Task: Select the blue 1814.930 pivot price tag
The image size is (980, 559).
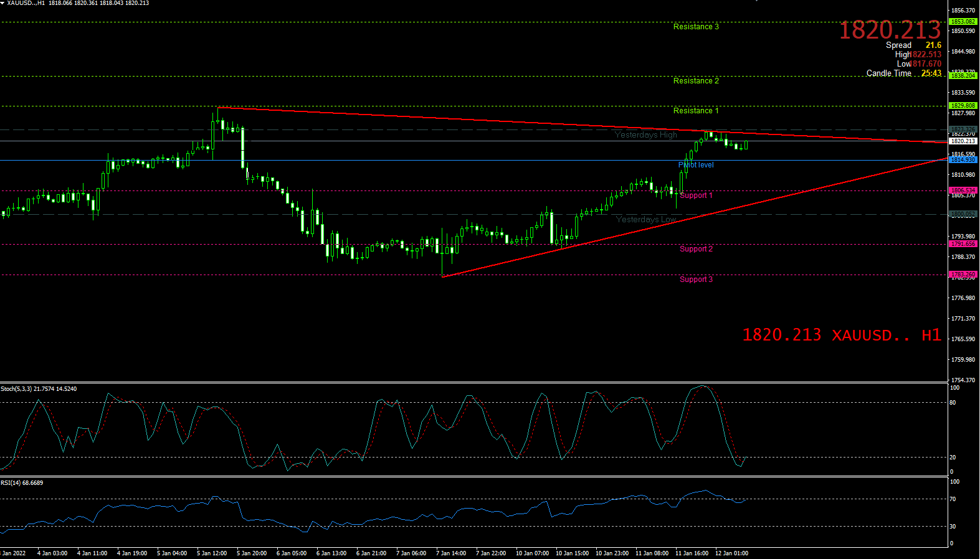Action: tap(963, 160)
